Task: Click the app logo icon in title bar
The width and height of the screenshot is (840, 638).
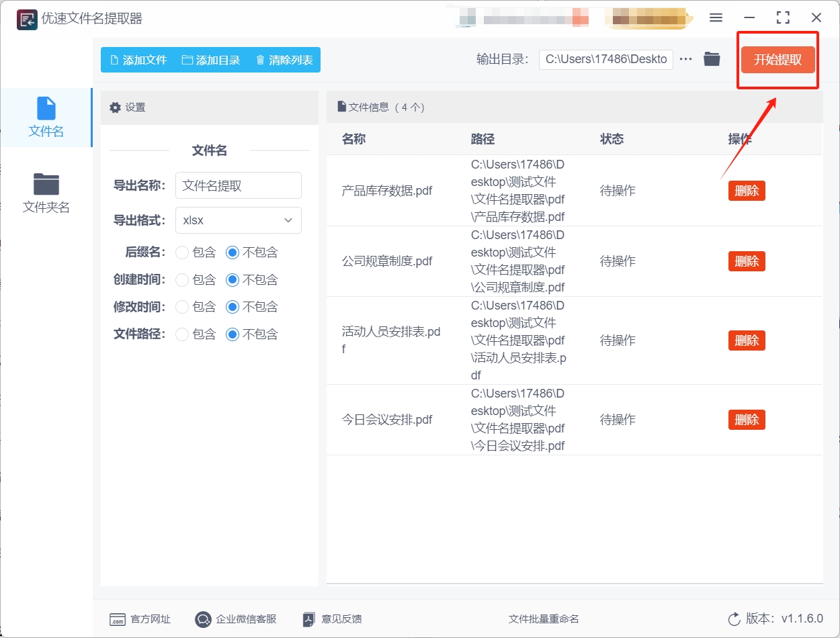Action: 27,19
